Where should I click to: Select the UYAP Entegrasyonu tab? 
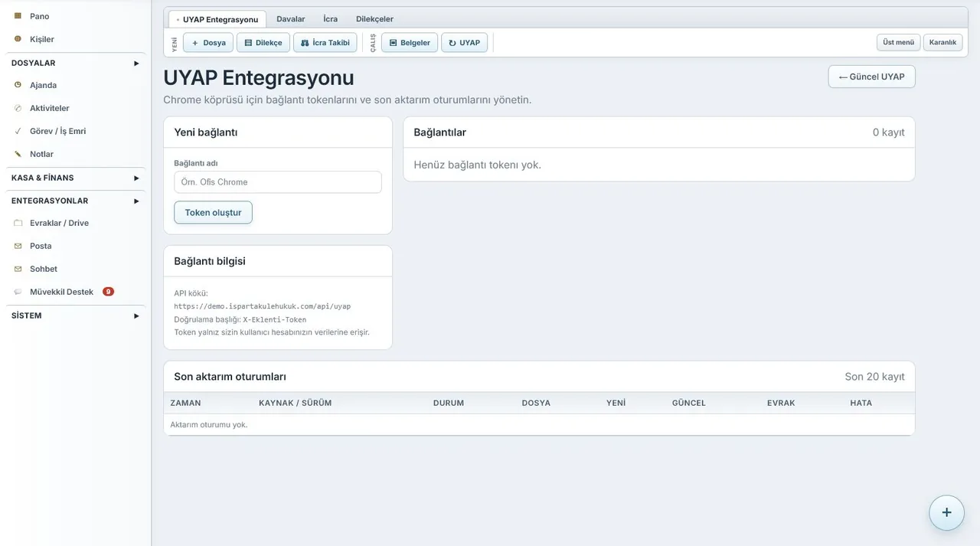click(217, 19)
